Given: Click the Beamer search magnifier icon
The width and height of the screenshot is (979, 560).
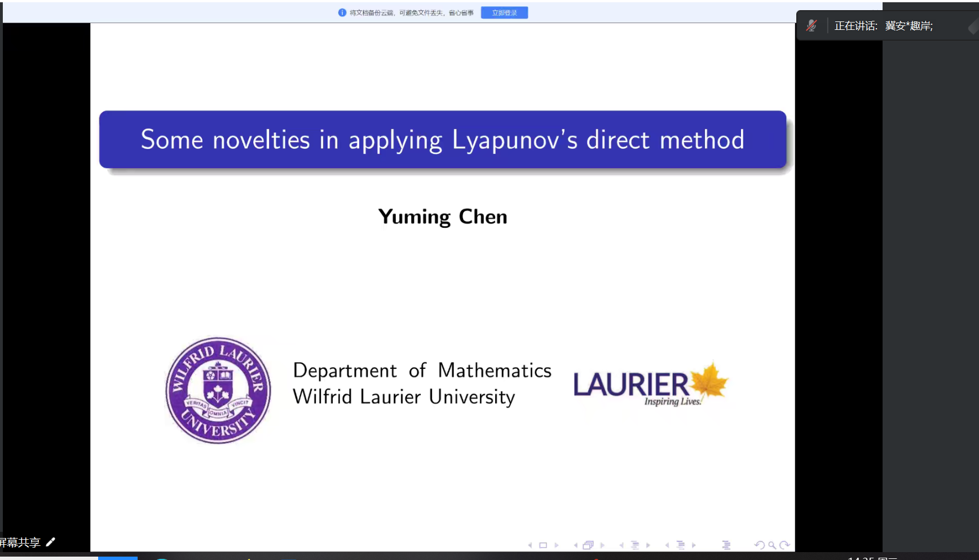Looking at the screenshot, I should 772,545.
